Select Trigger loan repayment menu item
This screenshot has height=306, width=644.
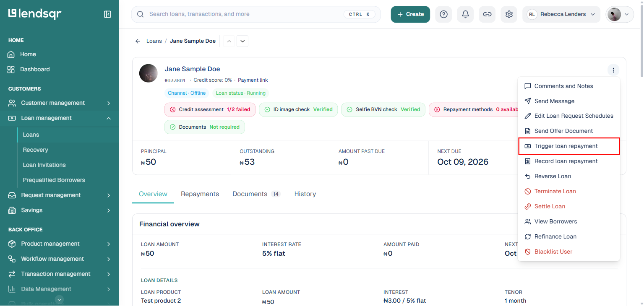coord(569,146)
